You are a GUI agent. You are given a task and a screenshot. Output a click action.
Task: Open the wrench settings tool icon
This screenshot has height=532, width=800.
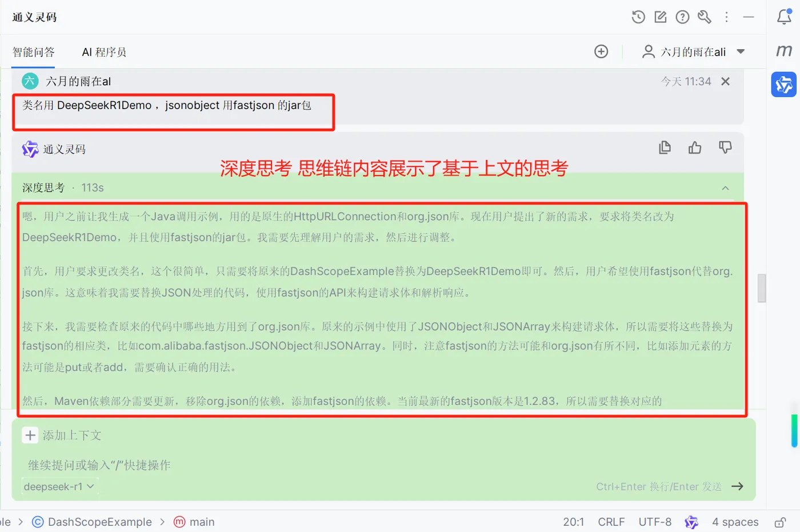click(x=705, y=17)
